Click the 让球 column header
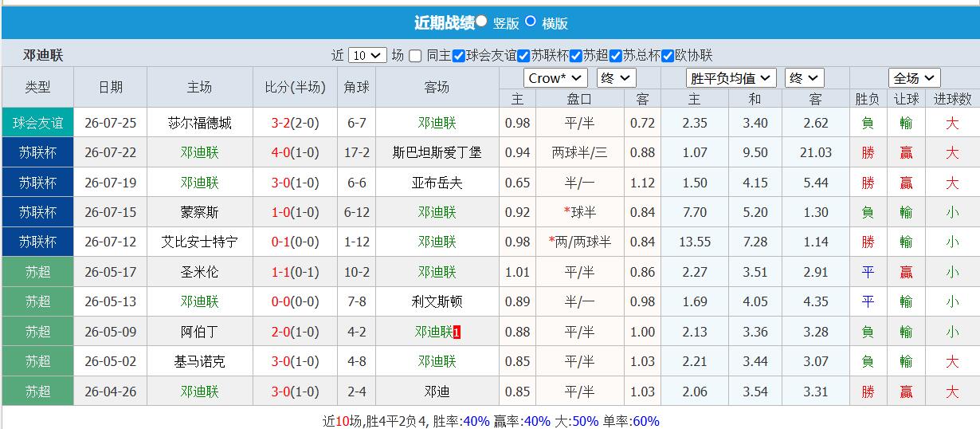980x429 pixels. pos(906,99)
